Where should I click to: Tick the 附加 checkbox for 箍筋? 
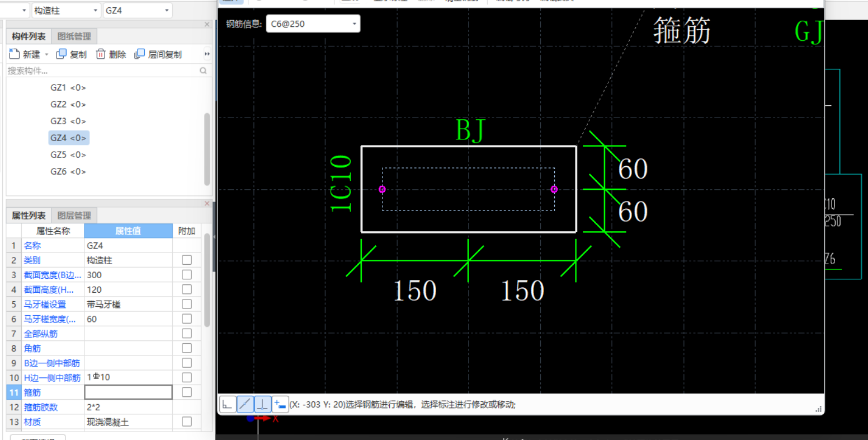click(187, 392)
